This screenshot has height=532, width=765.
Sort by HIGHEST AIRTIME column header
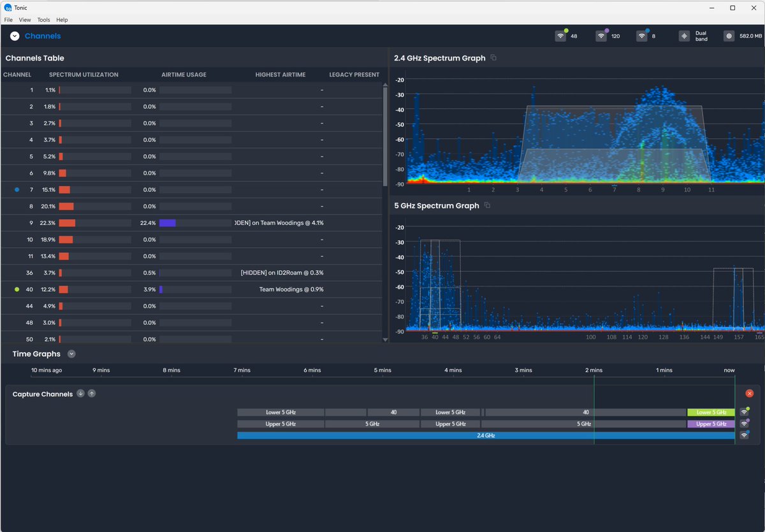click(280, 75)
